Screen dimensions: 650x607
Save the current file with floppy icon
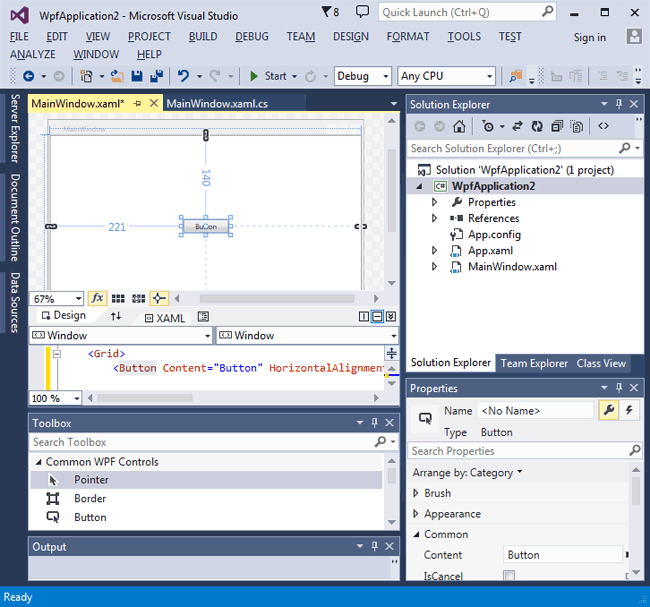pyautogui.click(x=137, y=76)
